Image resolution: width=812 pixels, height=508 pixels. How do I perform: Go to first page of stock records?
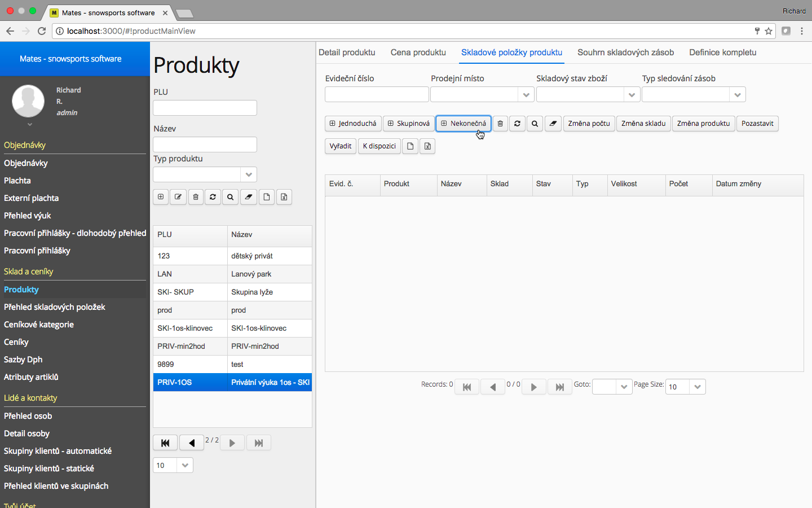click(x=467, y=387)
